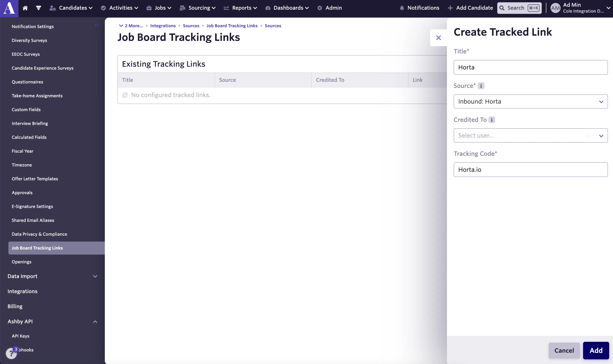Collapse the sidebar with arrow icon
Screen dimensions: 613x364
(97, 25)
